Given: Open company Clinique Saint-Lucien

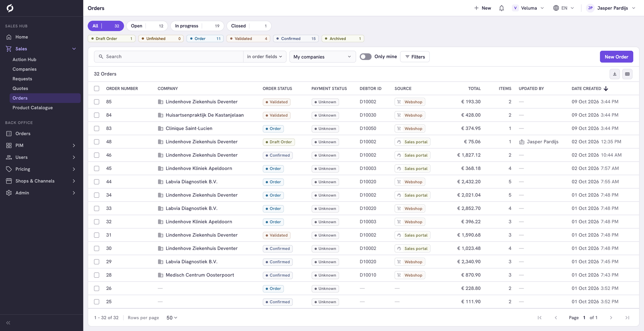Looking at the screenshot, I should [x=189, y=128].
